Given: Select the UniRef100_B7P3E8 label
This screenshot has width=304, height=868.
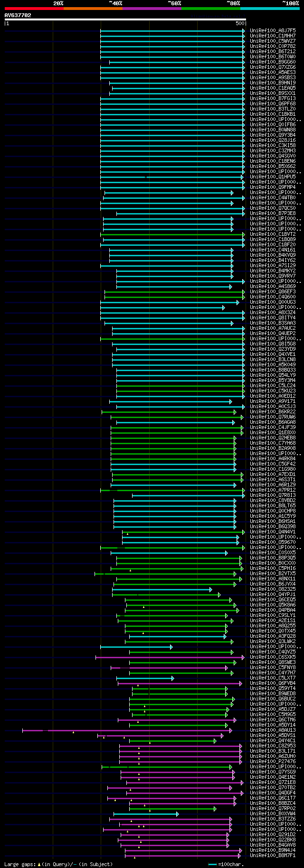Looking at the screenshot, I should pos(273,213).
